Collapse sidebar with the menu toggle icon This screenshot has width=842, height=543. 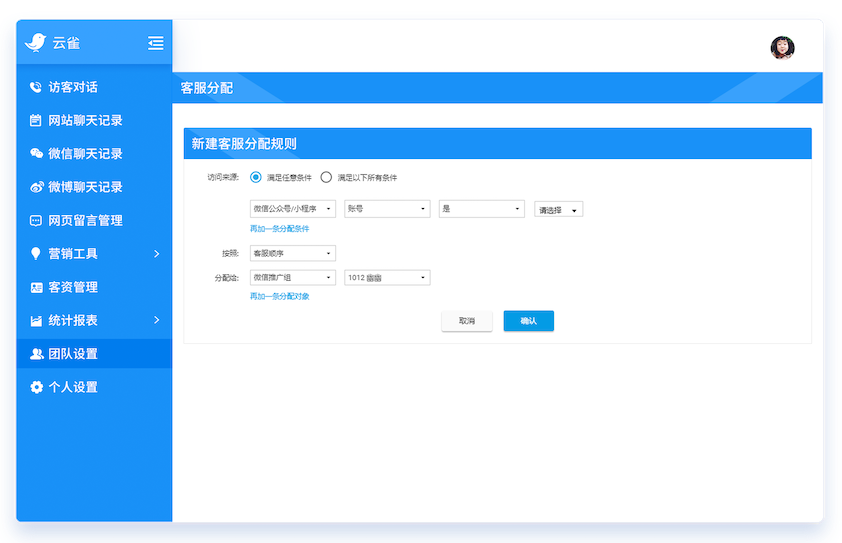(156, 43)
